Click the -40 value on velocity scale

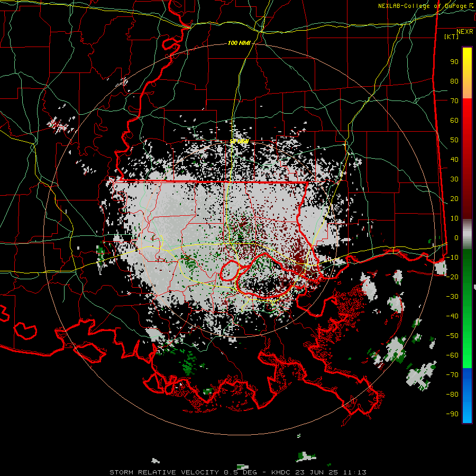[452, 316]
